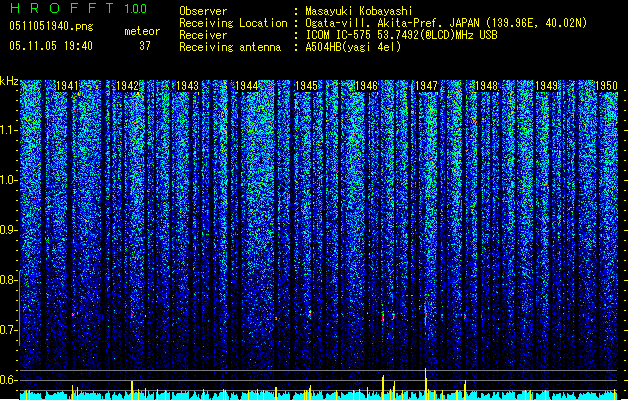The image size is (629, 400).
Task: Click the tallest yellow peak at 1947
Action: pos(426,384)
